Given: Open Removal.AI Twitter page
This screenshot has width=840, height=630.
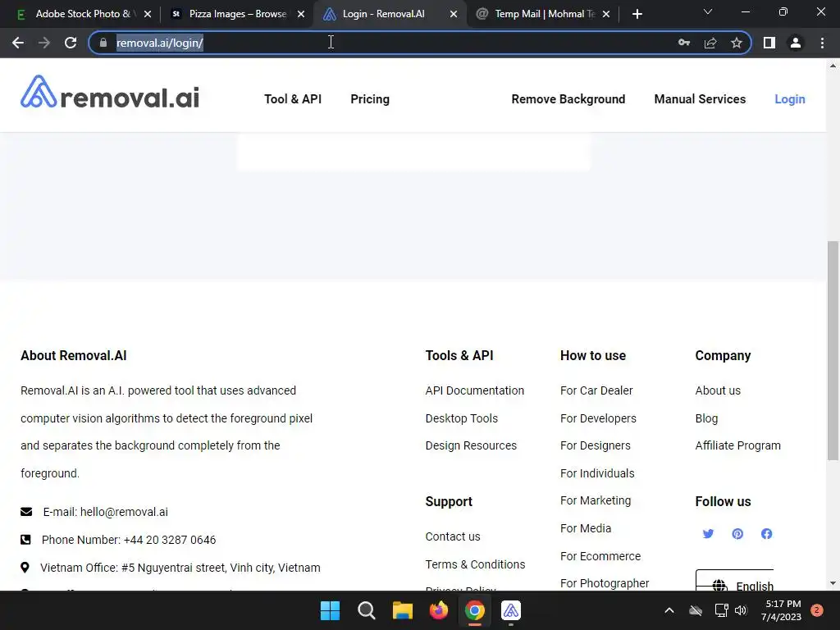Looking at the screenshot, I should [708, 533].
